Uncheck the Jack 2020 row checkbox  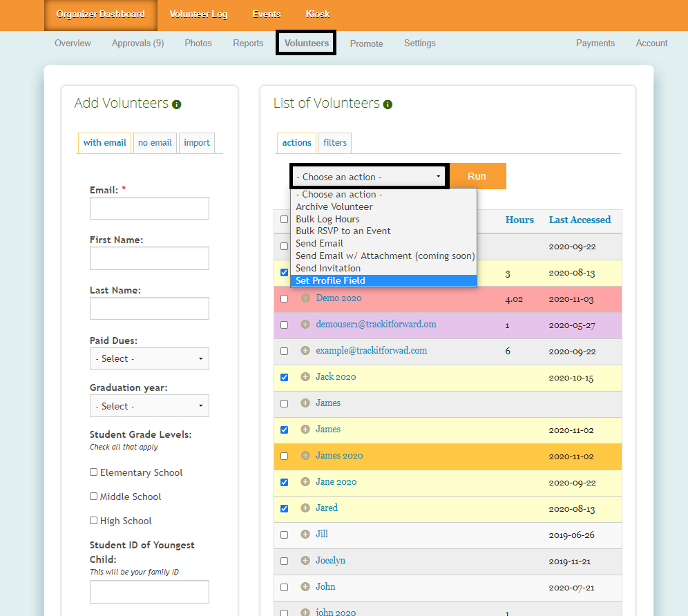[284, 378]
